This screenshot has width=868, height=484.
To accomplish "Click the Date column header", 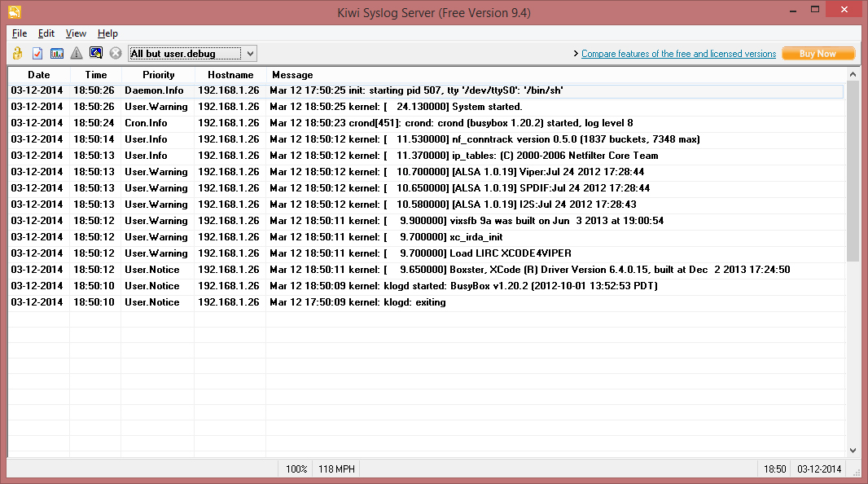I will [x=39, y=75].
